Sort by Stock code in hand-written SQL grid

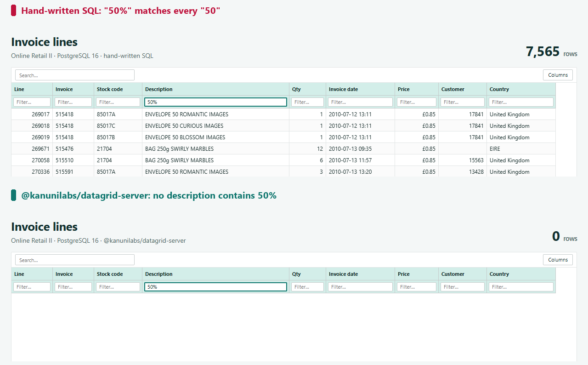click(118, 89)
